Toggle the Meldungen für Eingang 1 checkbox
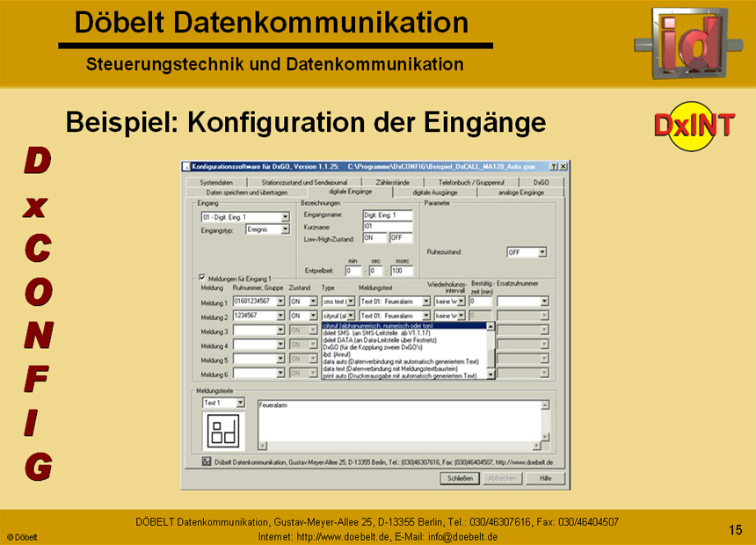756x545 pixels. point(202,278)
